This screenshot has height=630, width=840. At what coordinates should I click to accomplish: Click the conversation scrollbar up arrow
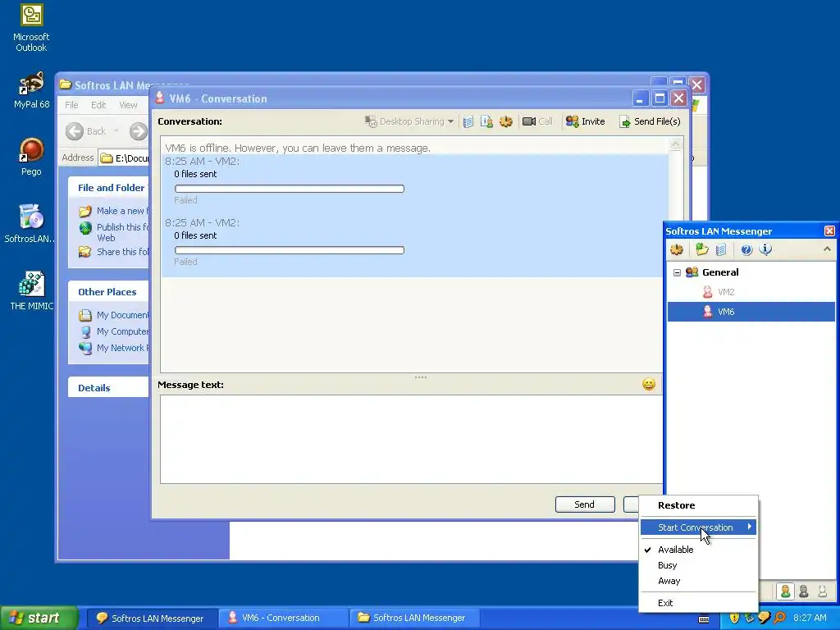(676, 144)
